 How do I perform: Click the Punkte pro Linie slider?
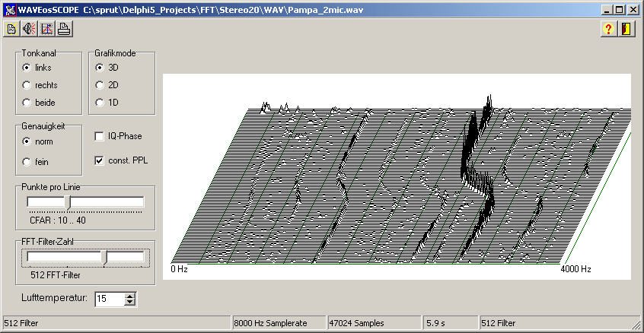[x=69, y=202]
